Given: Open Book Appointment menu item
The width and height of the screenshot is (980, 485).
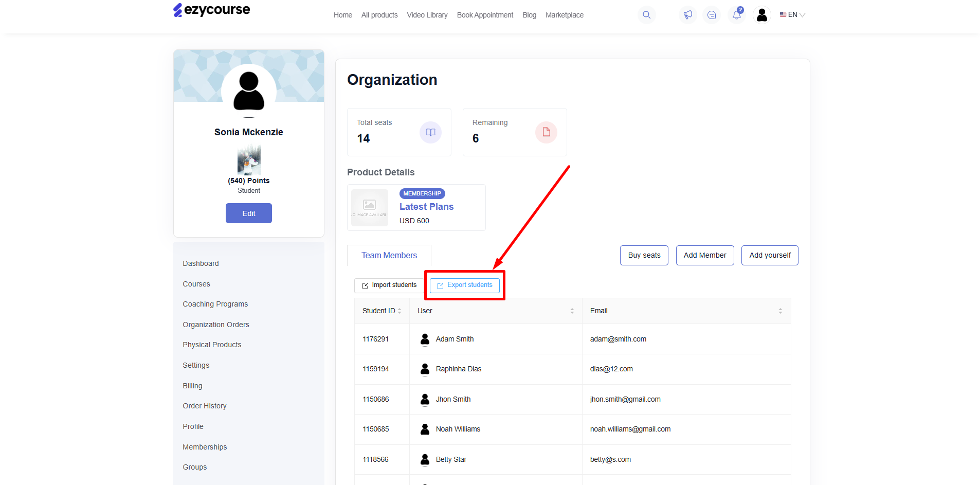Looking at the screenshot, I should pos(485,15).
